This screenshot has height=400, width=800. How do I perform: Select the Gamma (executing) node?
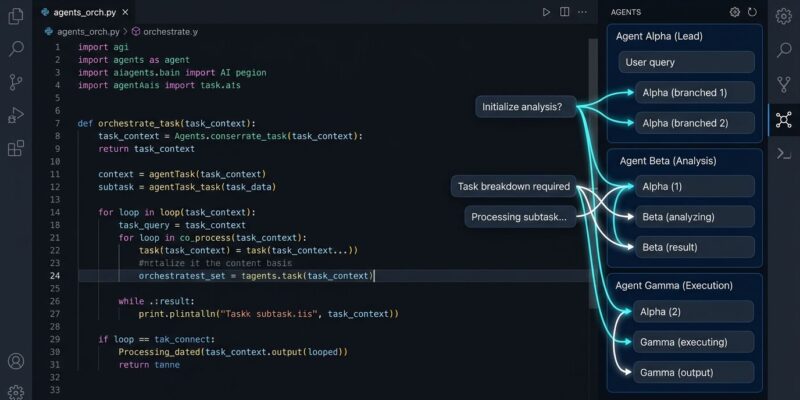pos(693,342)
